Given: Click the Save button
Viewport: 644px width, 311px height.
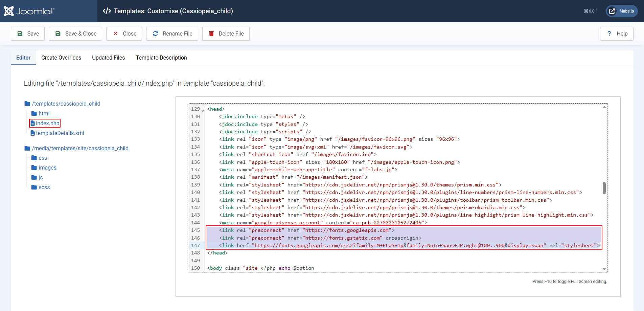Looking at the screenshot, I should click(28, 34).
